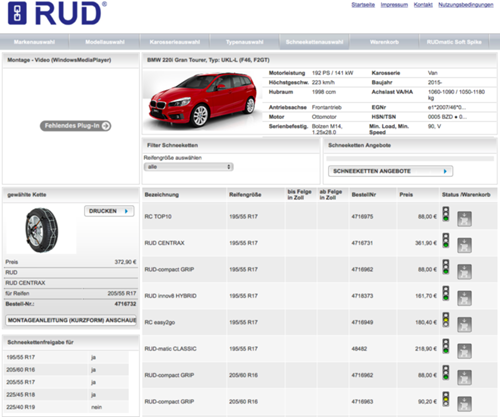500x417 pixels.
Task: Click the SCHNEEKETTEN ANGEBOTE button
Action: (390, 171)
